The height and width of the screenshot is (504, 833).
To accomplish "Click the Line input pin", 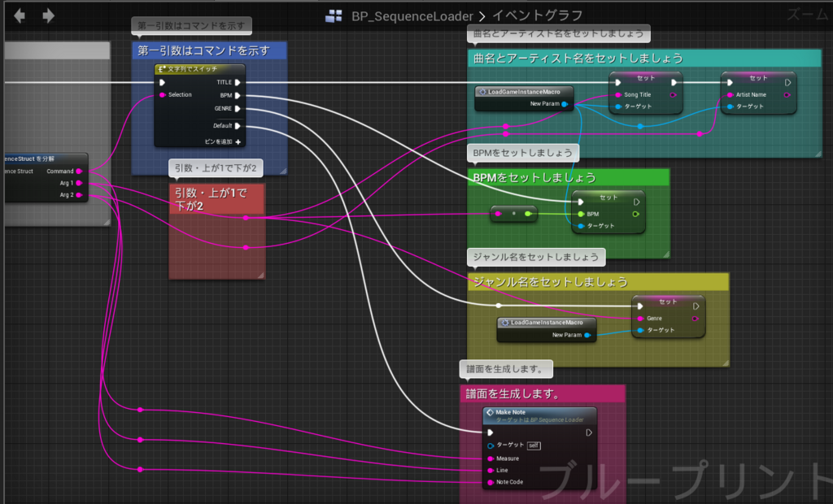I will click(x=491, y=471).
